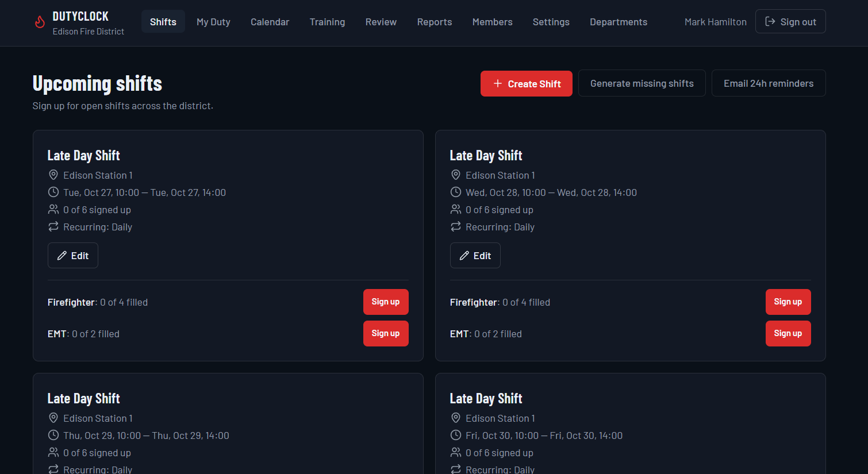Screen dimensions: 868x474
Task: Click the "Fri, Oct 30, 10:00 — Fri, Oct 30, 14:00" text
Action: pos(544,436)
